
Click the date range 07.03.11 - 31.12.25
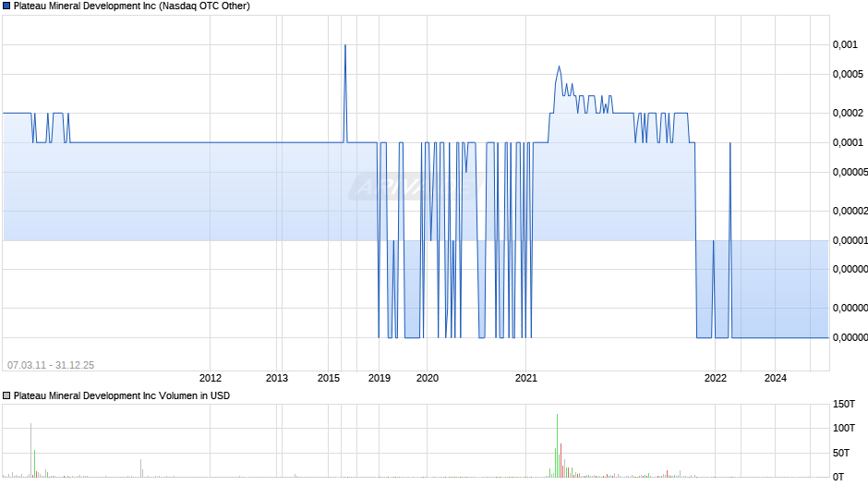pyautogui.click(x=51, y=365)
